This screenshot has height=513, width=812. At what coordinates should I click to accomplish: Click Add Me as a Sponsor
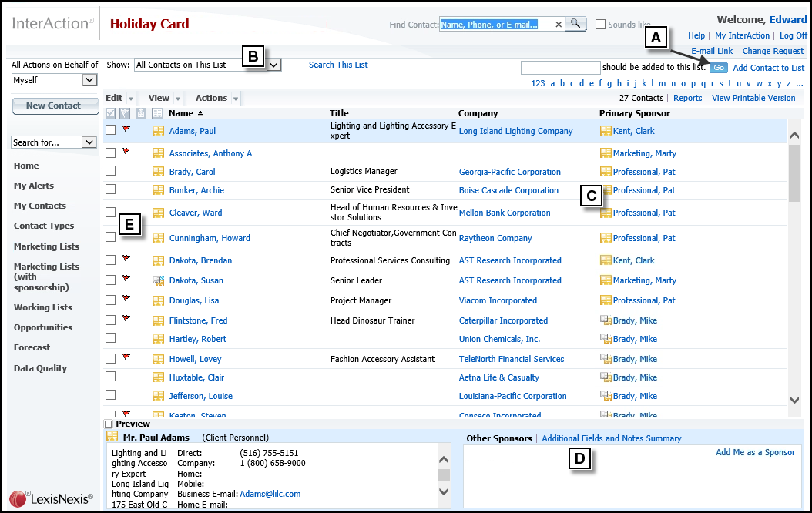pyautogui.click(x=755, y=452)
